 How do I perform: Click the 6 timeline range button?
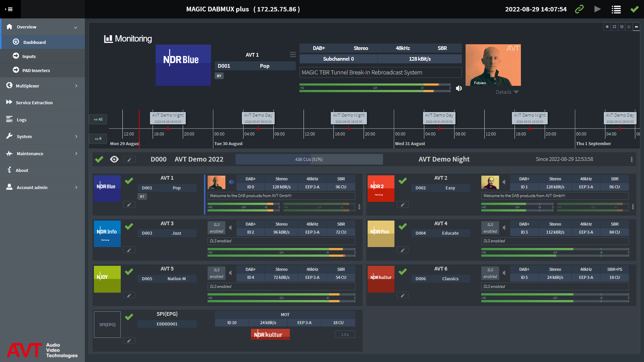98,139
